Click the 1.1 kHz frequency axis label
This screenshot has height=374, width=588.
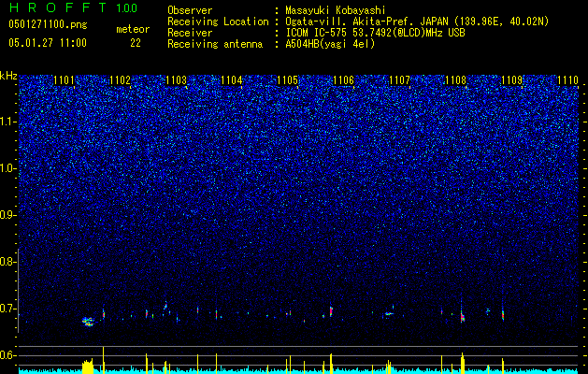pos(8,122)
